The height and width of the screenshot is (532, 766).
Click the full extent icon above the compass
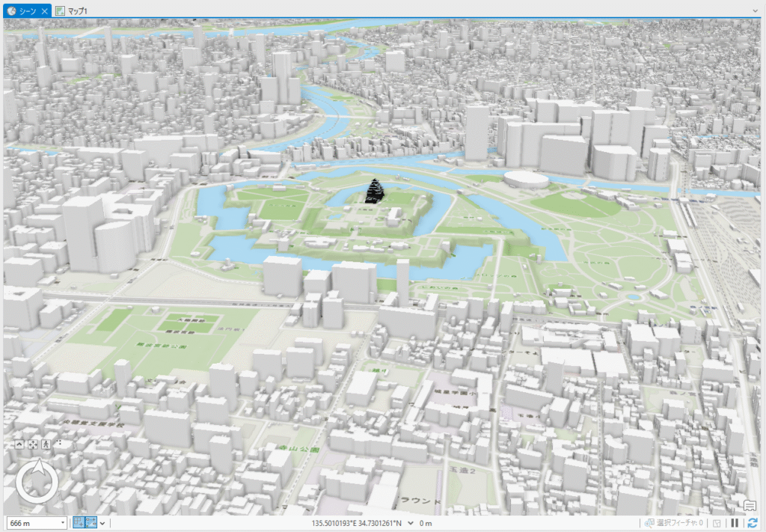coord(34,444)
